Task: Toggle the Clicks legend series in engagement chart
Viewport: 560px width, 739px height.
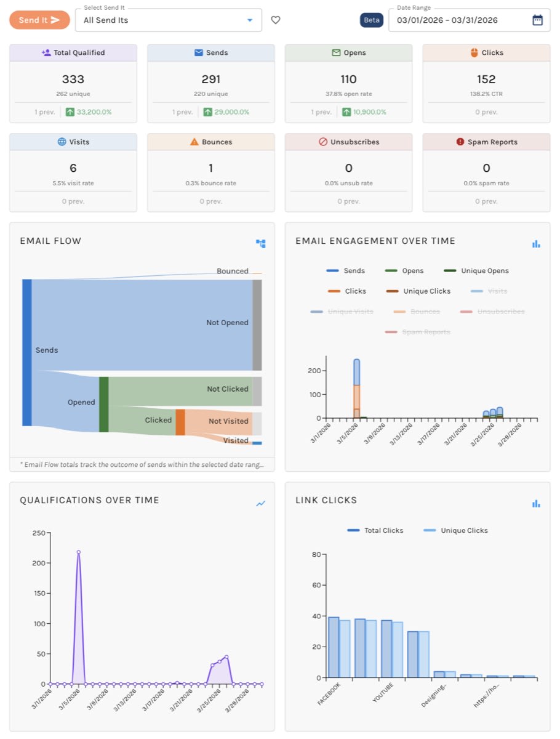Action: (347, 291)
